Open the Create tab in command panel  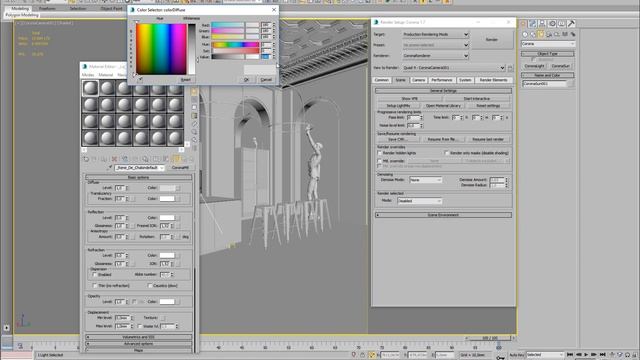(x=523, y=24)
